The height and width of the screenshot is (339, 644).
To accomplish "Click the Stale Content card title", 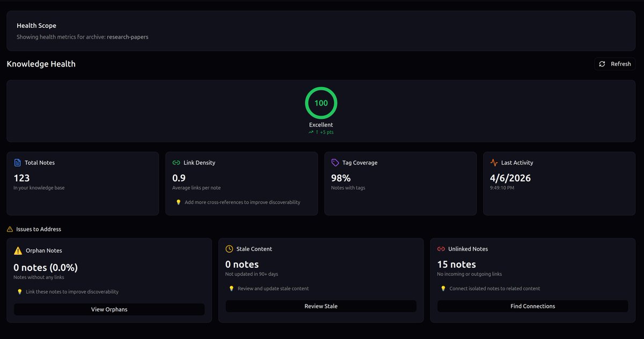I will 254,249.
